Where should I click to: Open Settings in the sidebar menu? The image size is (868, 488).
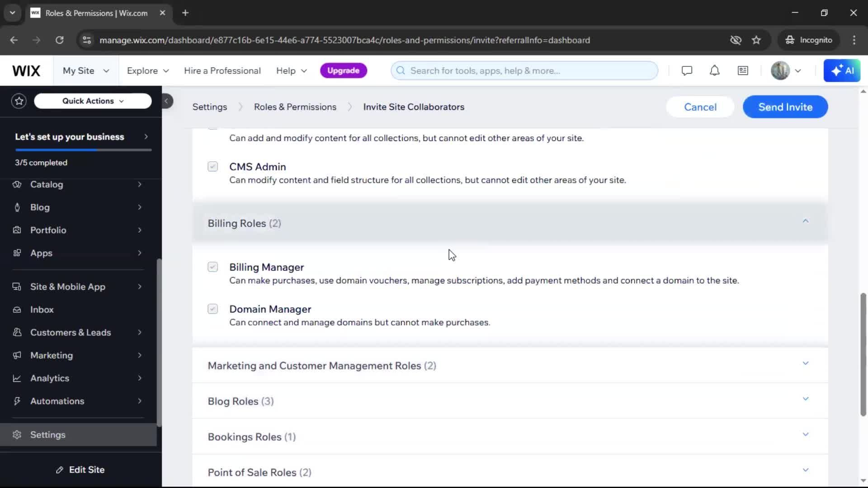click(78, 435)
